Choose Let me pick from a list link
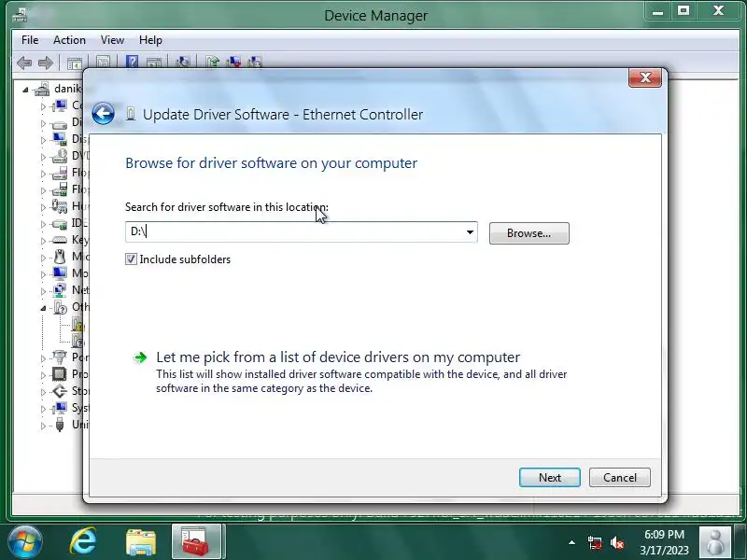The width and height of the screenshot is (747, 560). pyautogui.click(x=338, y=357)
